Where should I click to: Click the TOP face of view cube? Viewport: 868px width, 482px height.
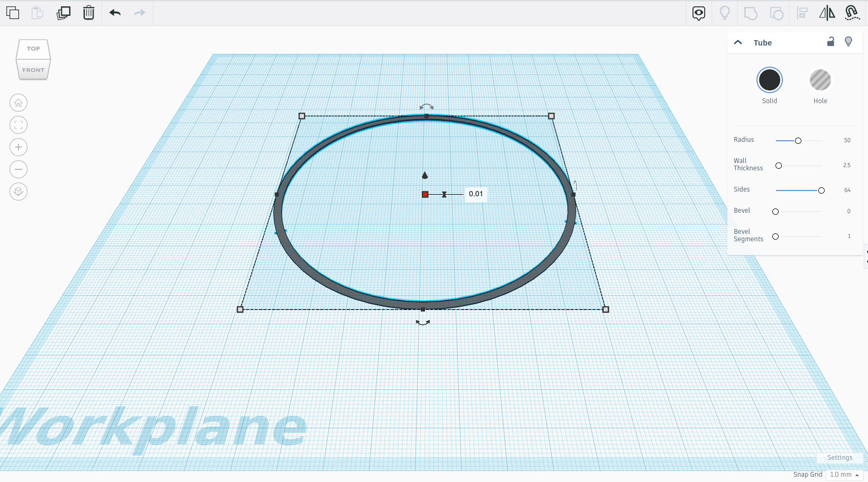click(x=34, y=49)
